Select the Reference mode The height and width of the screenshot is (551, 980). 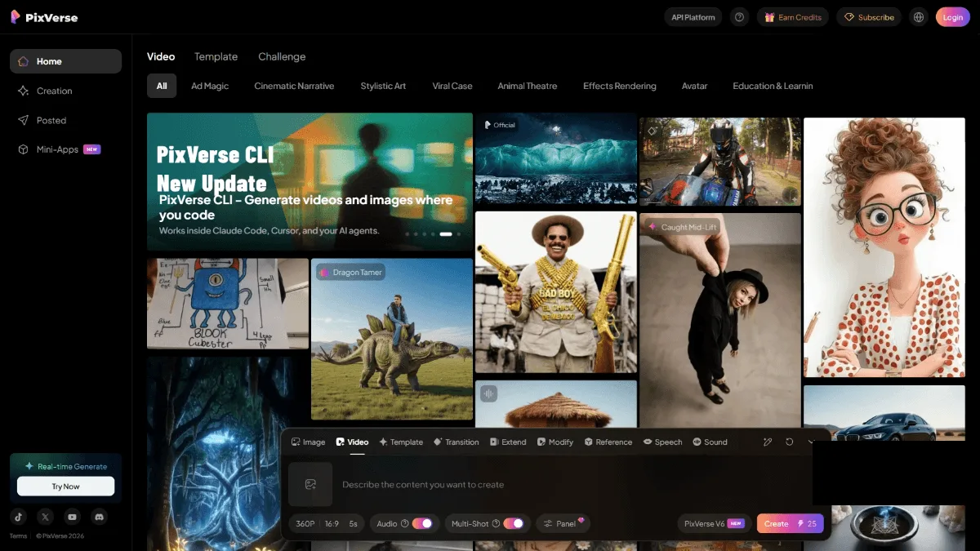[608, 442]
